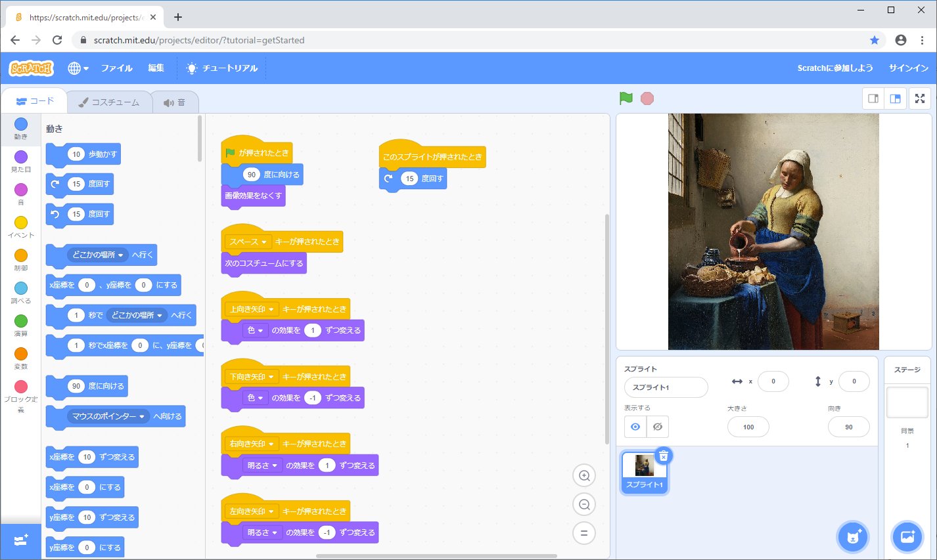
Task: Zoom out of the code workspace
Action: point(583,504)
